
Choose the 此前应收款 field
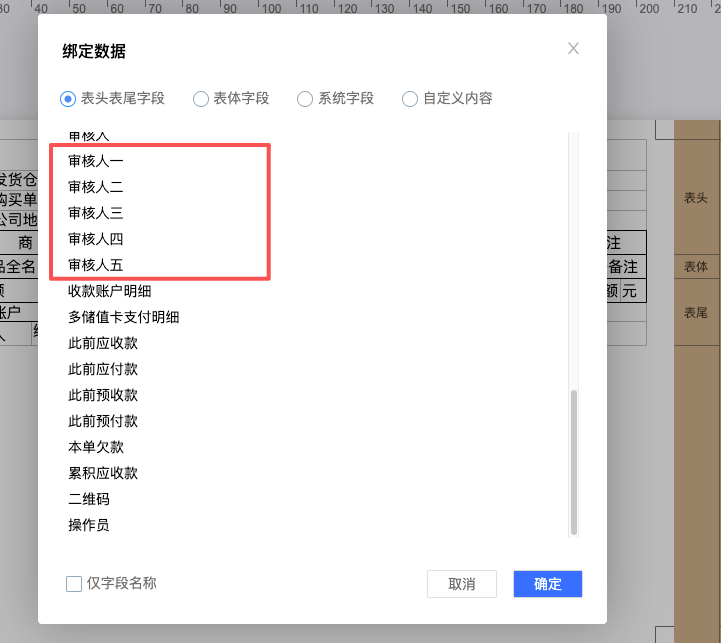[x=103, y=343]
